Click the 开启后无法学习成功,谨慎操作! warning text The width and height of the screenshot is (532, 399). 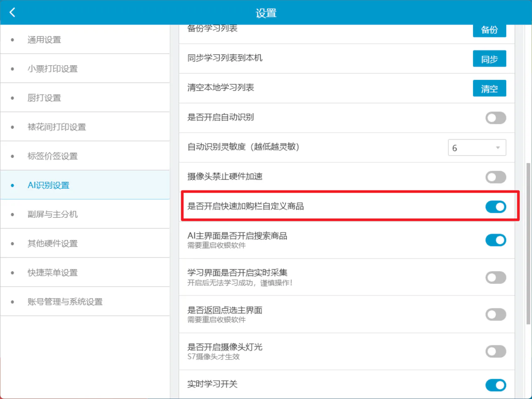tap(240, 283)
